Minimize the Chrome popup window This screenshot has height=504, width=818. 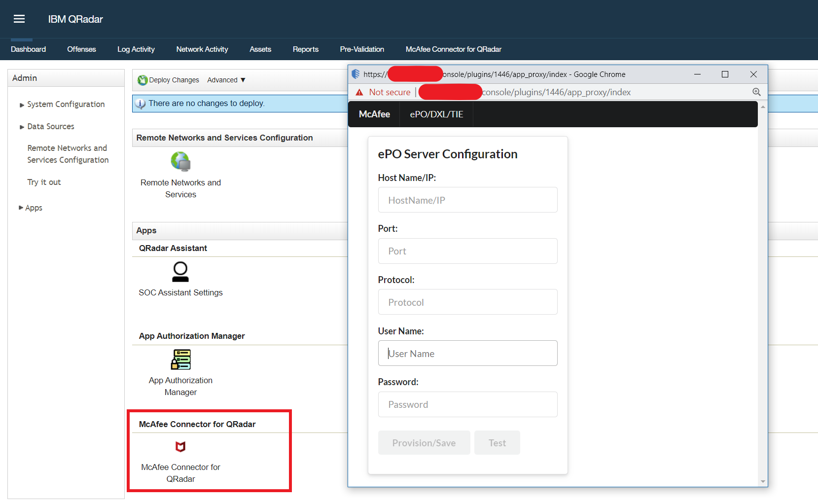coord(697,74)
